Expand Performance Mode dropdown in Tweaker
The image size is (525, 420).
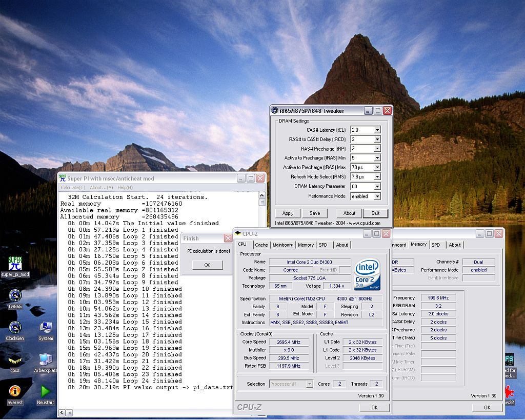click(377, 196)
